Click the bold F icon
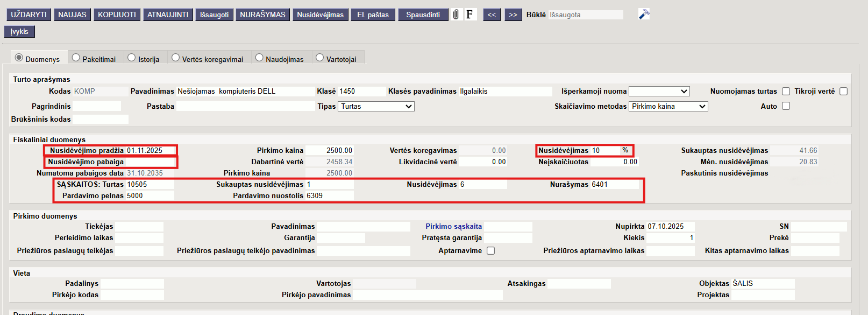The width and height of the screenshot is (868, 315). click(x=470, y=15)
